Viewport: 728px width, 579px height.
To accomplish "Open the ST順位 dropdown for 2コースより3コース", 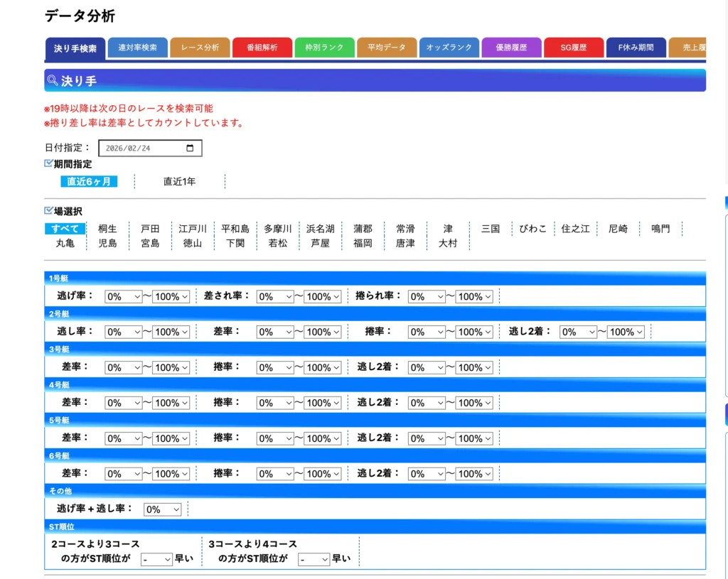I will [x=155, y=558].
